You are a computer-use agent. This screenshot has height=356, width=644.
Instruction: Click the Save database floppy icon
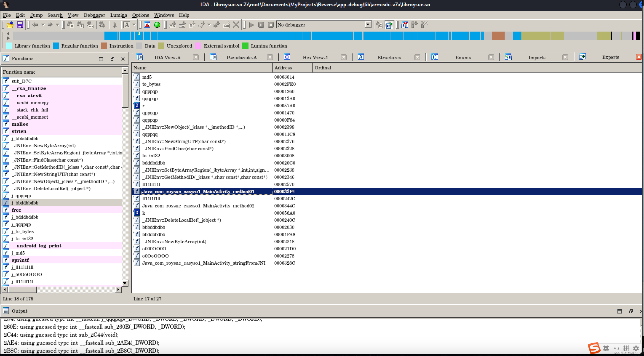point(20,25)
